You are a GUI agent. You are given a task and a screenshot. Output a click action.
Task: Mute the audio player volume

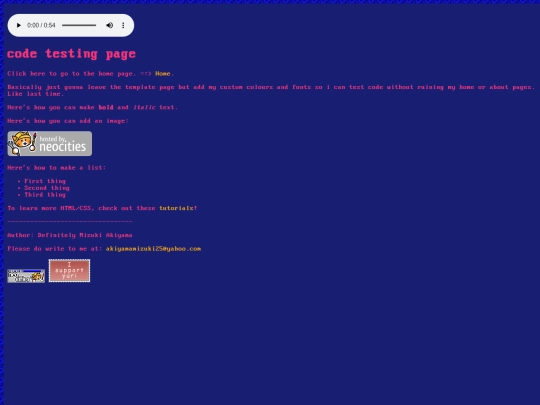click(110, 25)
